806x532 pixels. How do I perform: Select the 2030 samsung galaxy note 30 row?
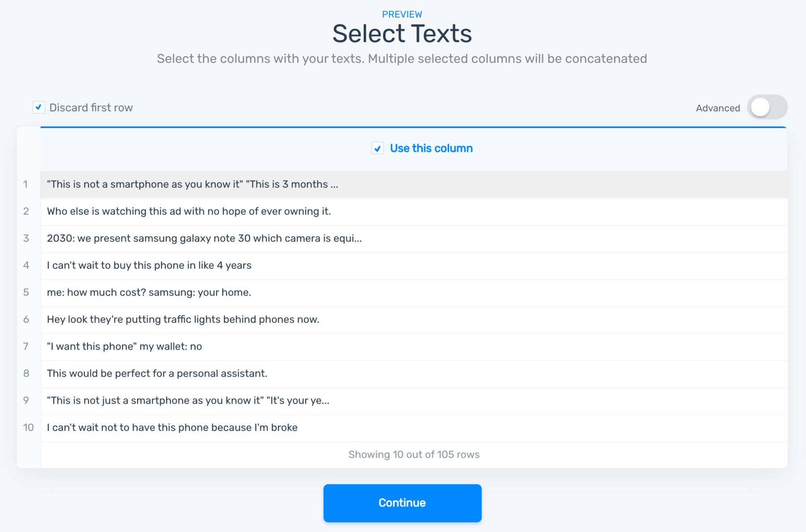point(204,238)
